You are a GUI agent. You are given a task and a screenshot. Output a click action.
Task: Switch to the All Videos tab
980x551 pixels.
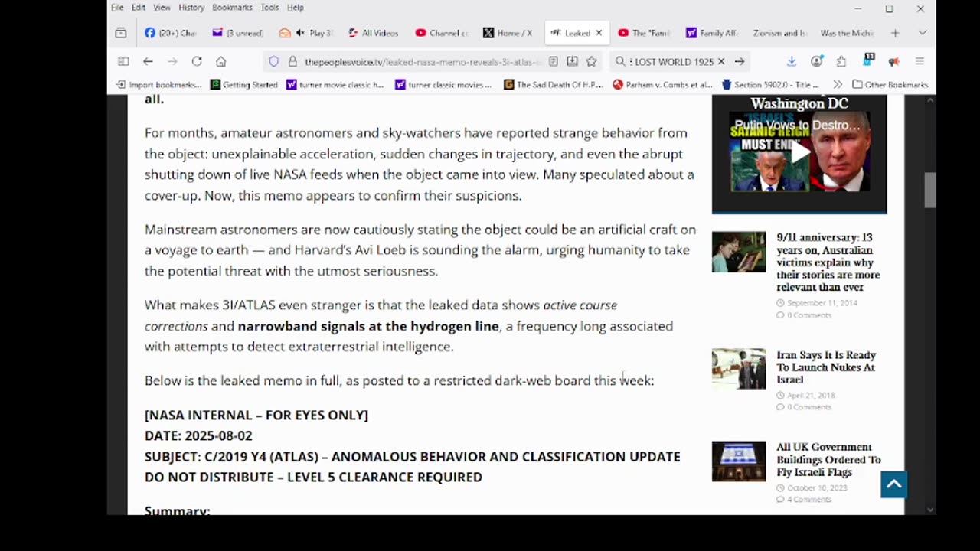(x=373, y=33)
